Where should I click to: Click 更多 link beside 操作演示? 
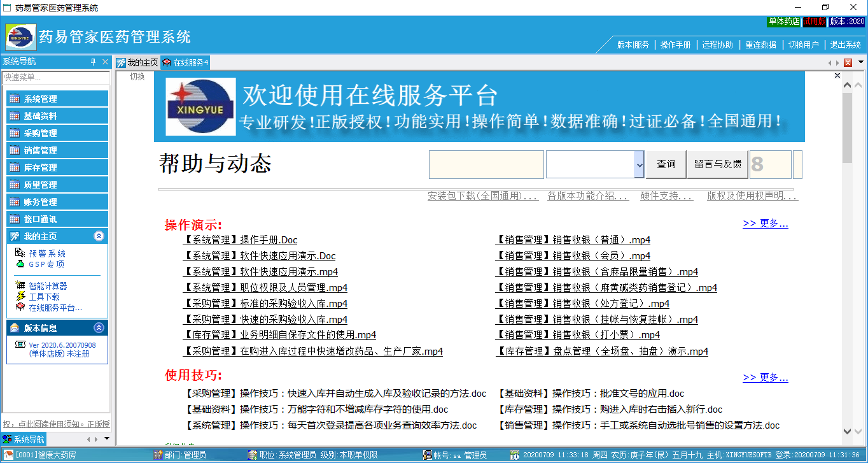(766, 224)
